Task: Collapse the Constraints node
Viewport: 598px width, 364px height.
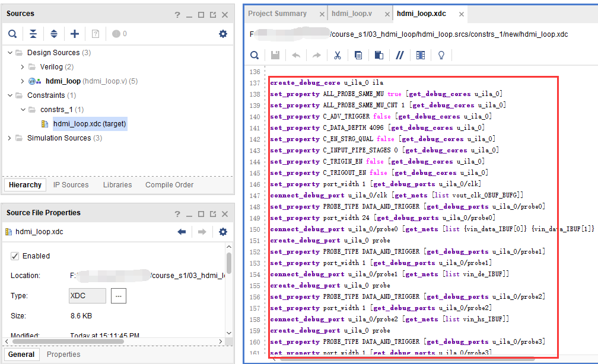Action: tap(10, 95)
